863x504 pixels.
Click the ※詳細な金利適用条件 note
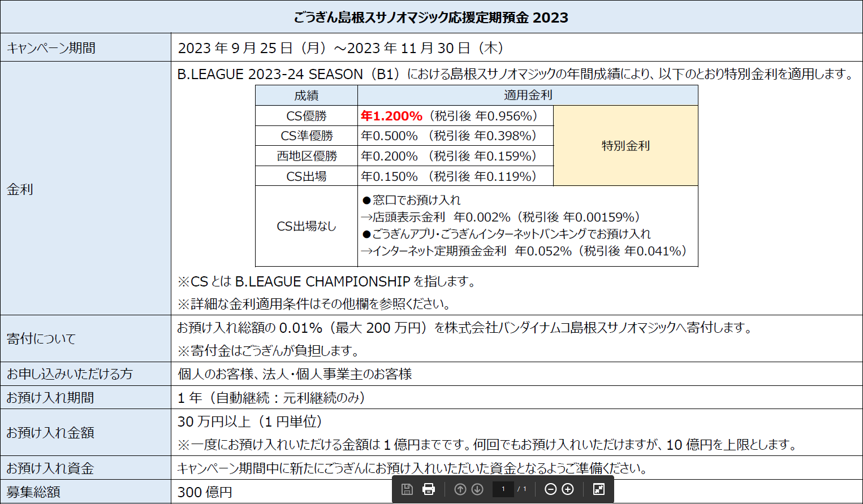pyautogui.click(x=314, y=304)
